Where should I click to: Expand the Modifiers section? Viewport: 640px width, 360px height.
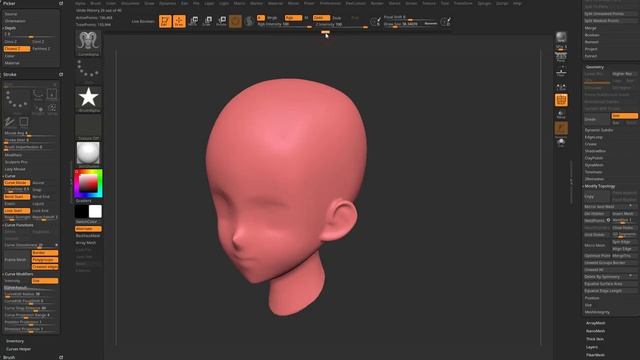13,155
